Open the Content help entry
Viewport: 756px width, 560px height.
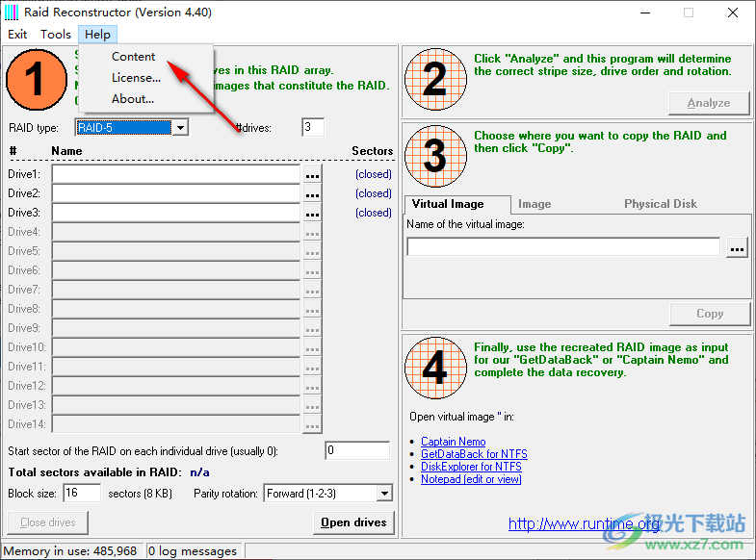tap(134, 57)
